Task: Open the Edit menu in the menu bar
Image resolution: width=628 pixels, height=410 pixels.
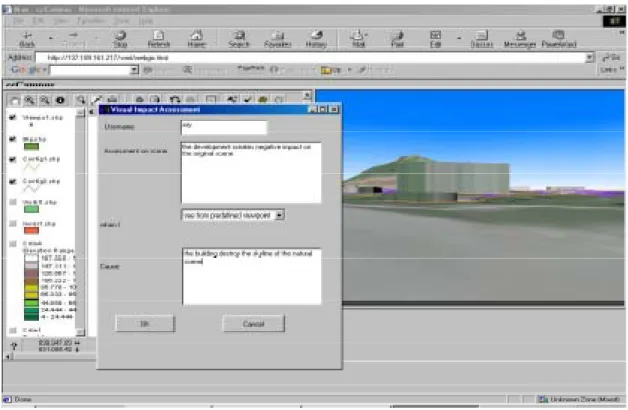Action: pyautogui.click(x=38, y=21)
